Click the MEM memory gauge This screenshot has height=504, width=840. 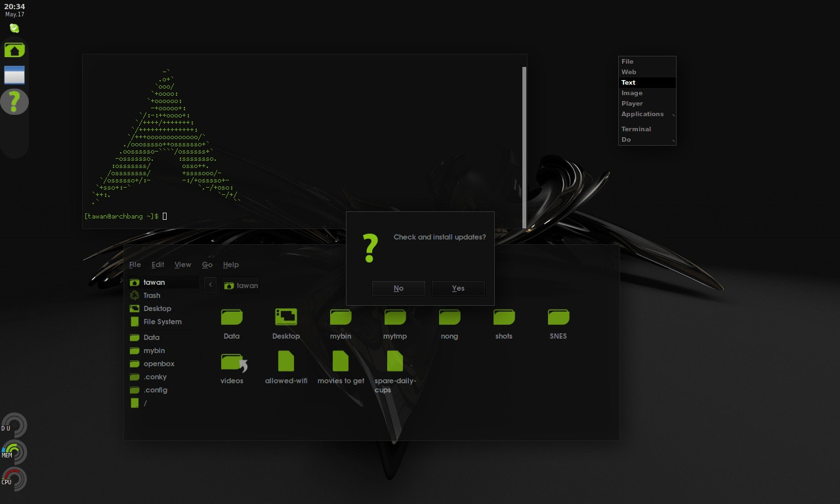click(x=14, y=453)
